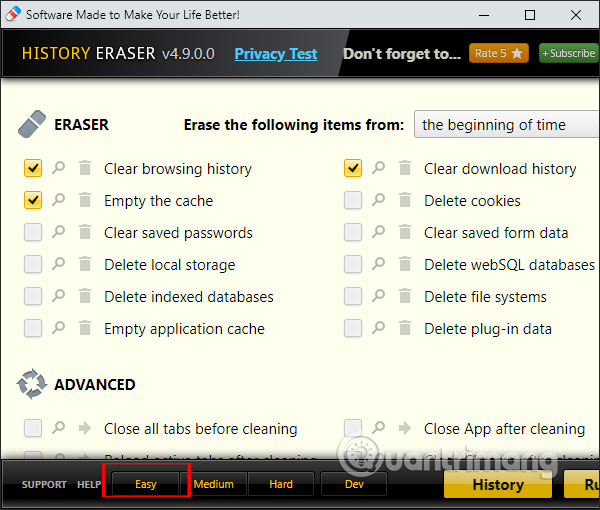
Task: Enable Delete file systems checkbox
Action: (x=353, y=297)
